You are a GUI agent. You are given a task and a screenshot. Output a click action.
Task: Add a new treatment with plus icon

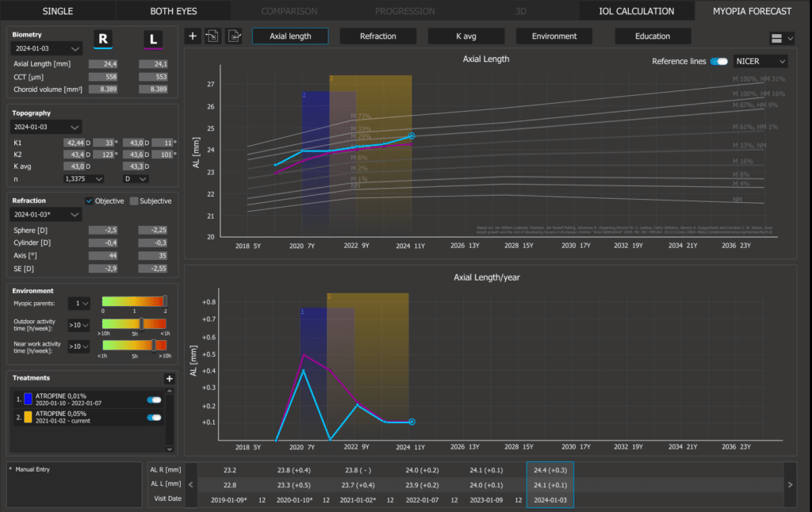(169, 379)
